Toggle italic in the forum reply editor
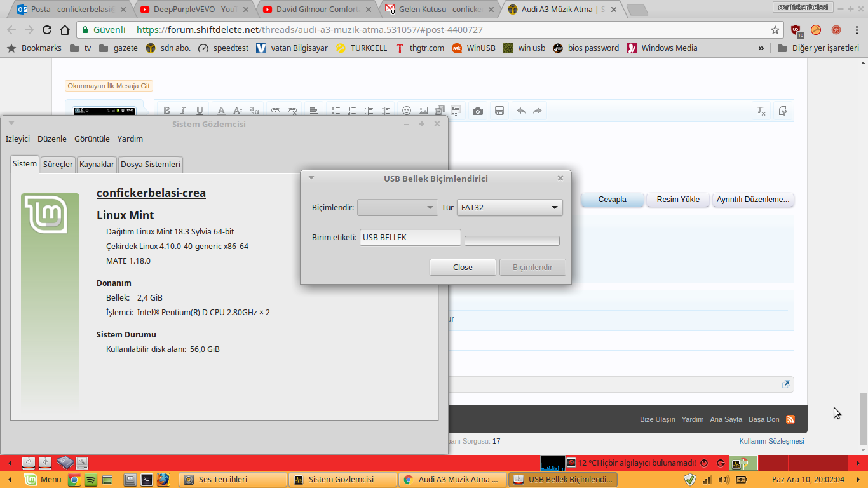 [183, 111]
